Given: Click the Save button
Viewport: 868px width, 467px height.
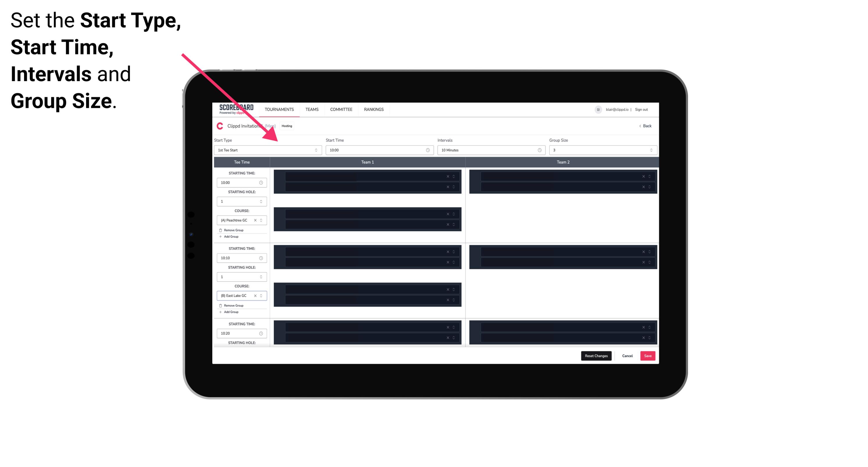Looking at the screenshot, I should coord(648,355).
